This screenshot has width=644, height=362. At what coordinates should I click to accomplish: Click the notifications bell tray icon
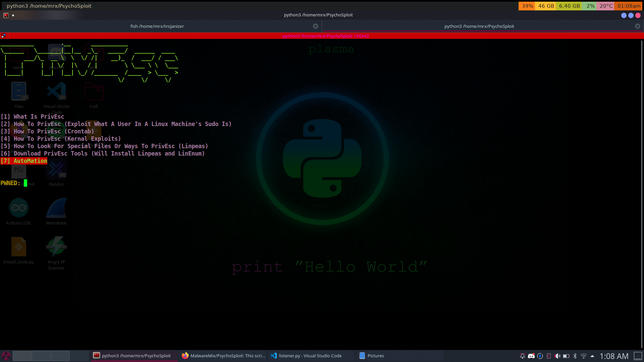(522, 356)
